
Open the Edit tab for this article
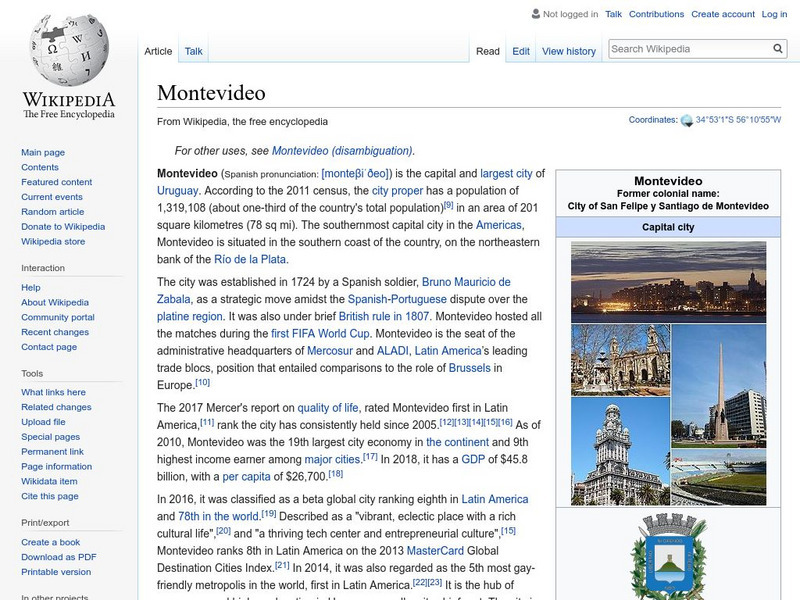tap(520, 50)
